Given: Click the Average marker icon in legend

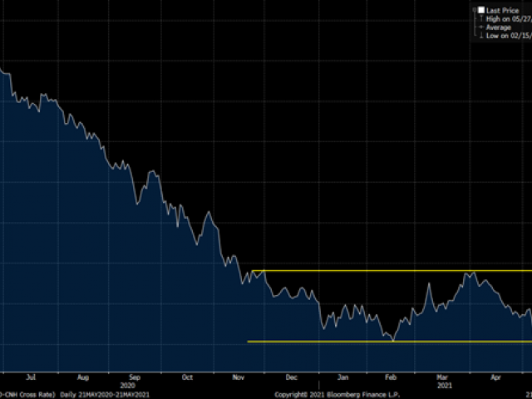Looking at the screenshot, I should click(x=481, y=27).
